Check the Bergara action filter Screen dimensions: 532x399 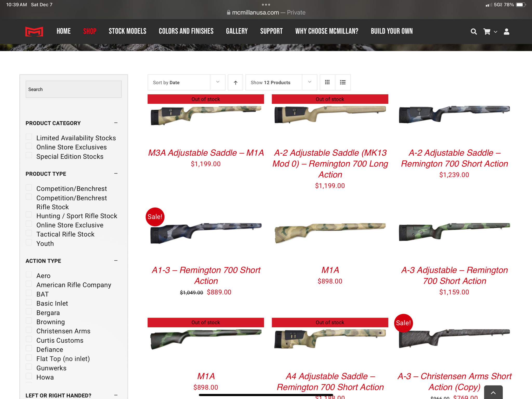click(x=29, y=311)
